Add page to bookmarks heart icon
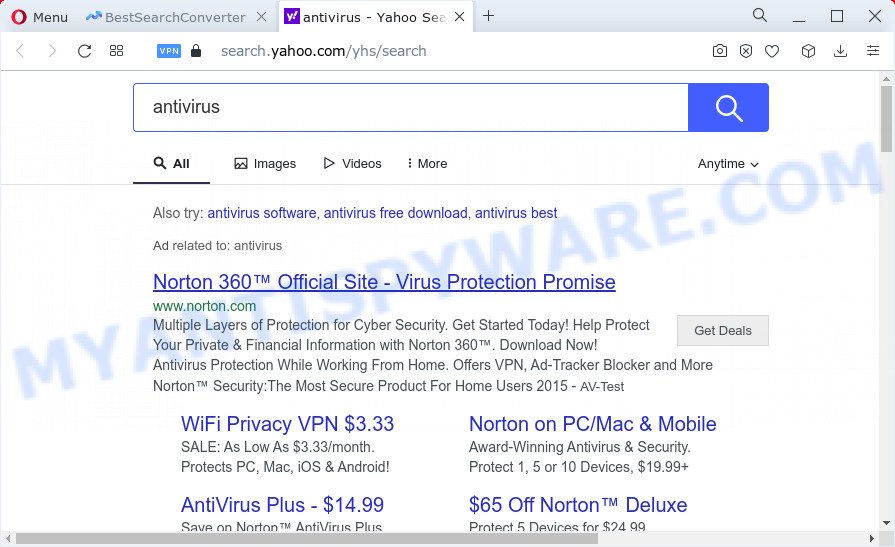Screen dimensions: 895x547 pyautogui.click(x=772, y=51)
